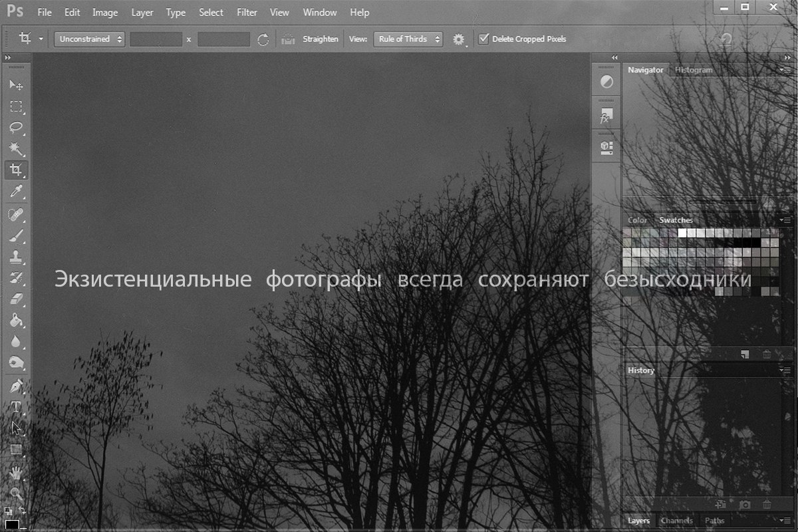Open the Rule of Thirds view dropdown
798x532 pixels.
tap(408, 39)
